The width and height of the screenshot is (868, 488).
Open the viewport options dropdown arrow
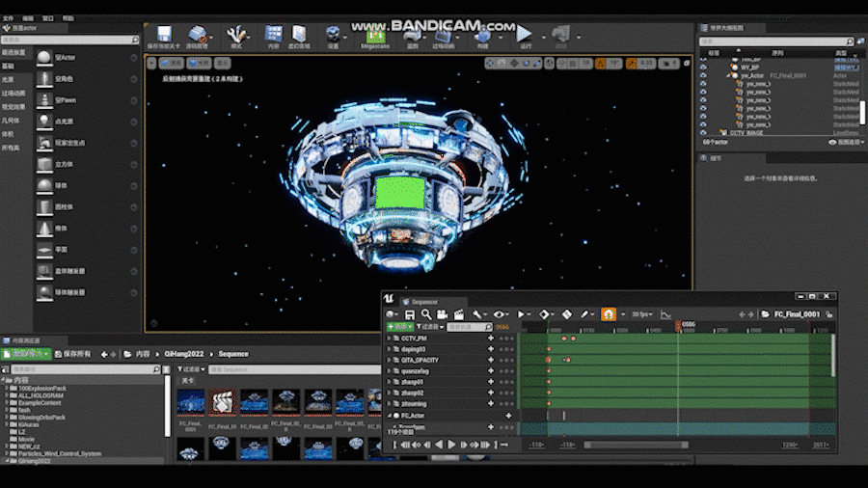151,63
